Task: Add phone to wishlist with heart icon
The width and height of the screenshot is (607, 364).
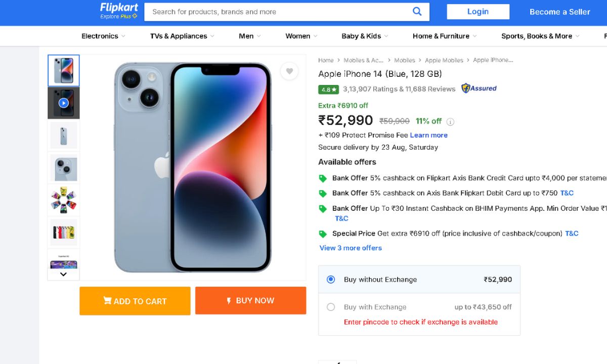Action: 289,71
